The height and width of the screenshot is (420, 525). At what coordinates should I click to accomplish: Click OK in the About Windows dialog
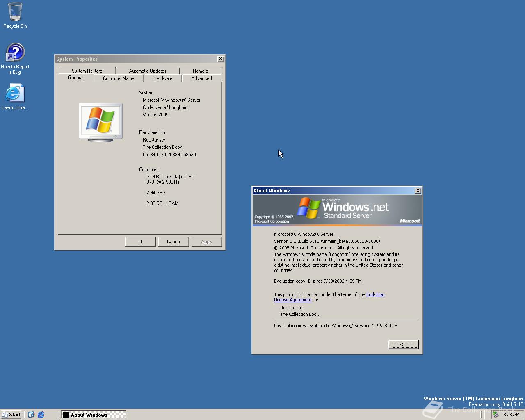[403, 345]
